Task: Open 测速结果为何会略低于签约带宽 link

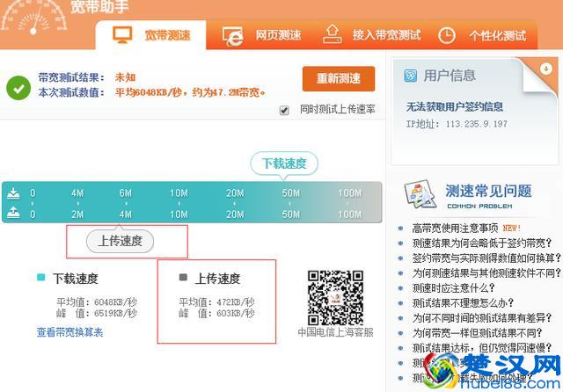Action: tap(482, 243)
